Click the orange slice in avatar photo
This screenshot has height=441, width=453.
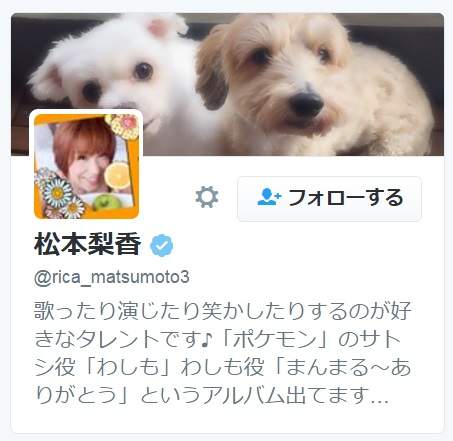click(117, 175)
